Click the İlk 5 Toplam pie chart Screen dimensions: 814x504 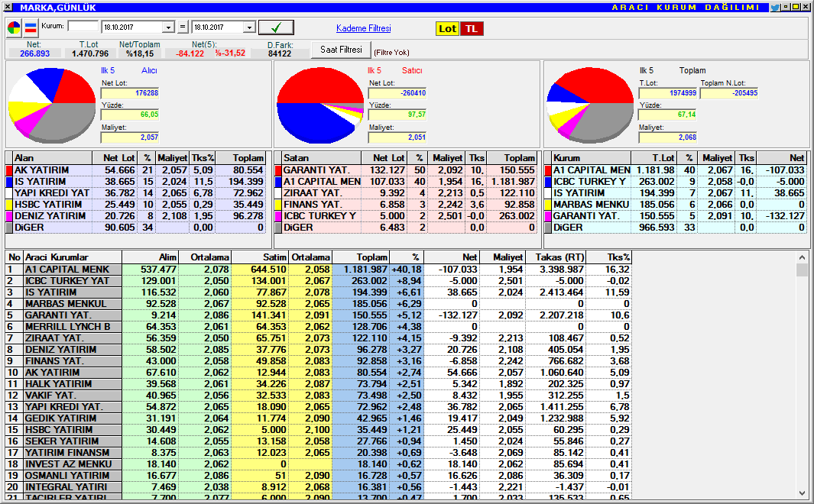[590, 105]
